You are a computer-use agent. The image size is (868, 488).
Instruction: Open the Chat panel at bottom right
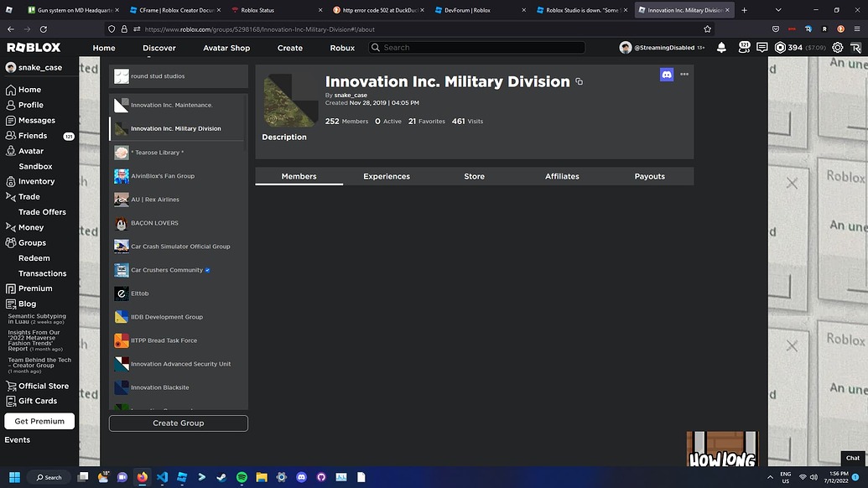(853, 458)
